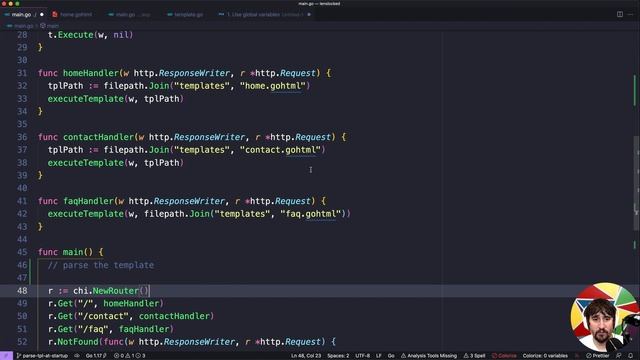Click chi.NewRouter() on line 48
This screenshot has width=640, height=360.
pyautogui.click(x=111, y=291)
